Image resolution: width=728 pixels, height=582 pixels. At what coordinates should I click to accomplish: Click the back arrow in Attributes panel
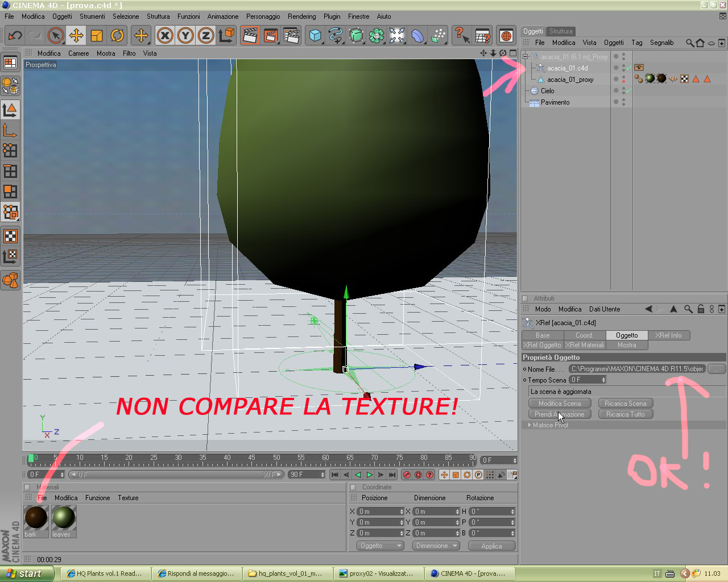648,309
